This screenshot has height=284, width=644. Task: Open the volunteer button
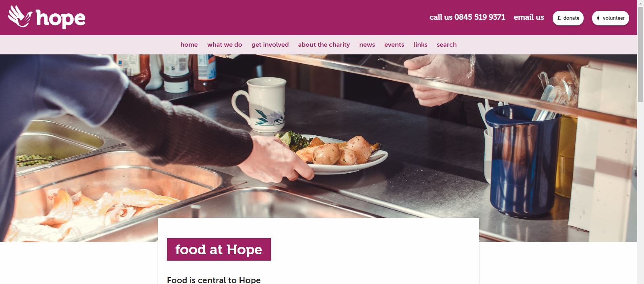610,18
